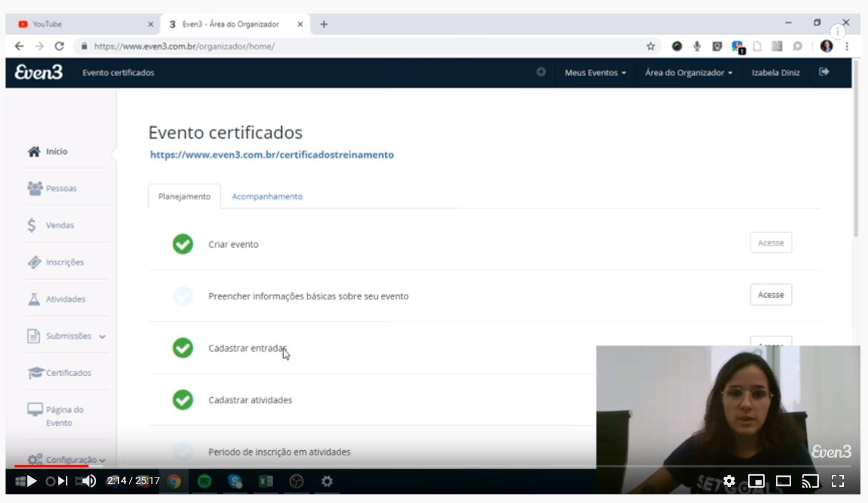
Task: Select the Planejamento tab
Action: point(184,196)
